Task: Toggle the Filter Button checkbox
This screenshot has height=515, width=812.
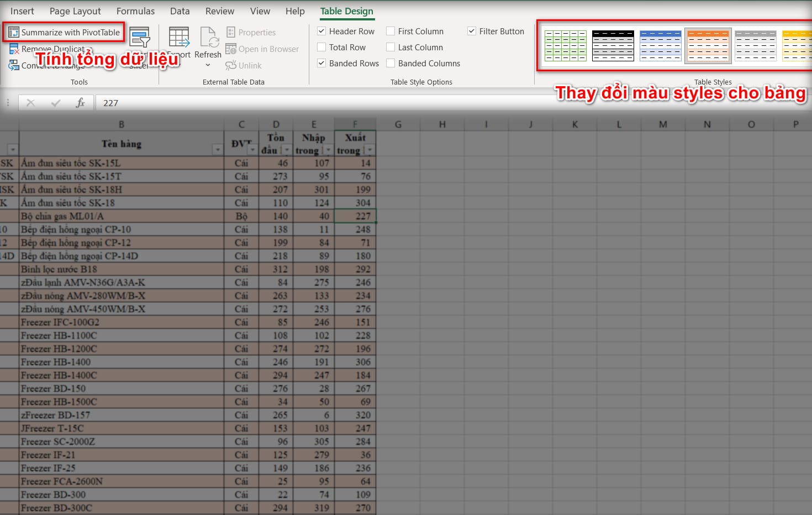Action: [x=472, y=31]
